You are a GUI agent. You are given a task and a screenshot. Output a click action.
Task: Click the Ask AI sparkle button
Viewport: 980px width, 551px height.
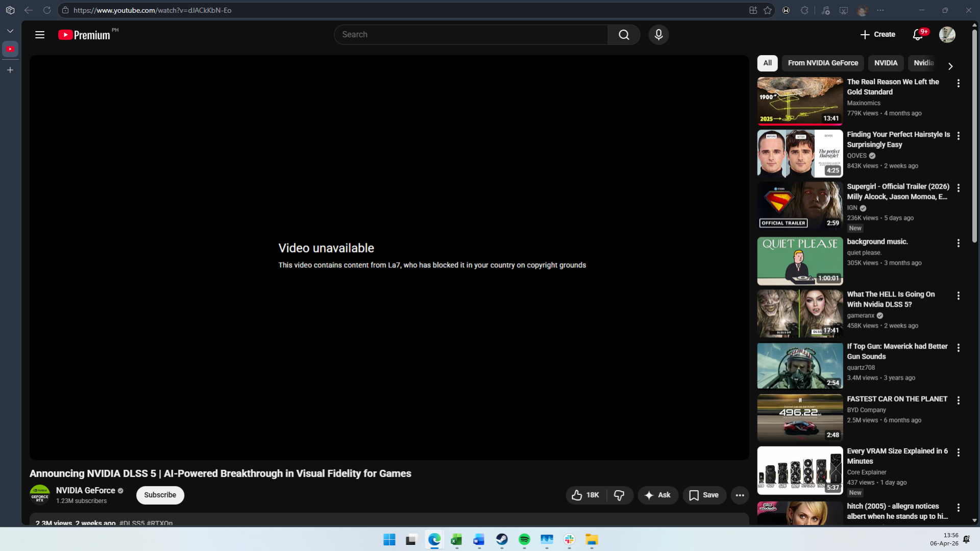click(x=657, y=495)
